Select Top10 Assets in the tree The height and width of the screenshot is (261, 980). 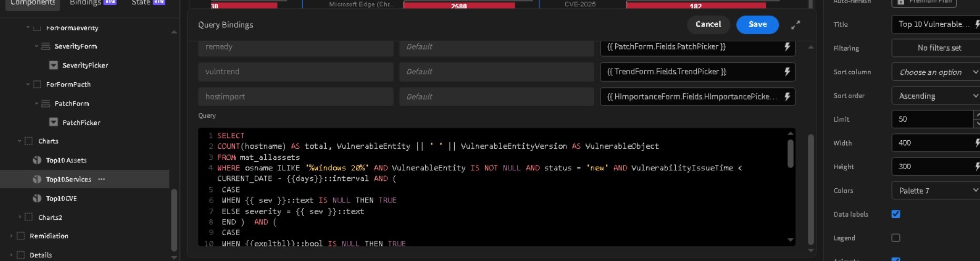[66, 160]
